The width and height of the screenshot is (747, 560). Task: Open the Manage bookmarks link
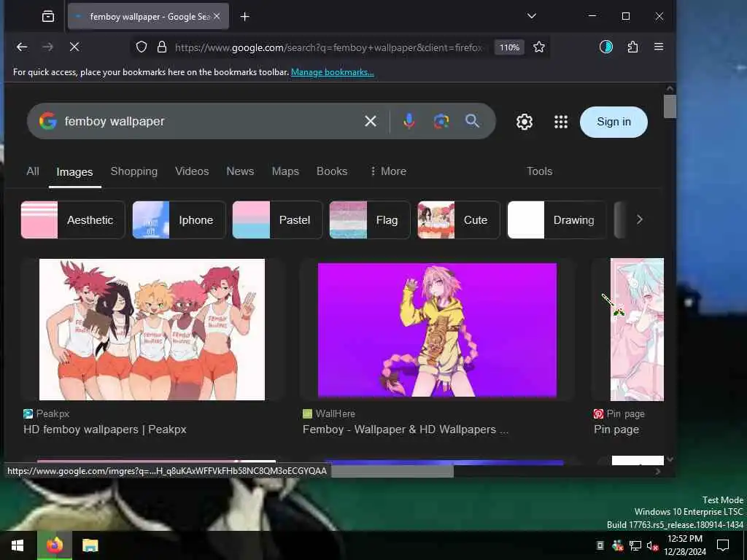click(333, 72)
